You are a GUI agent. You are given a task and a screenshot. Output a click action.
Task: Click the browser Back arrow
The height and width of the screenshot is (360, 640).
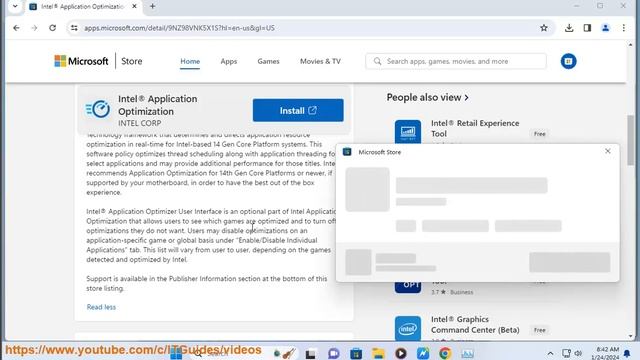click(16, 28)
